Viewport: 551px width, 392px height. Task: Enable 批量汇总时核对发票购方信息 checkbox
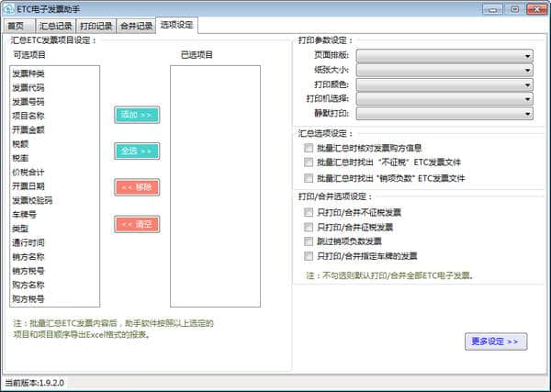click(309, 148)
